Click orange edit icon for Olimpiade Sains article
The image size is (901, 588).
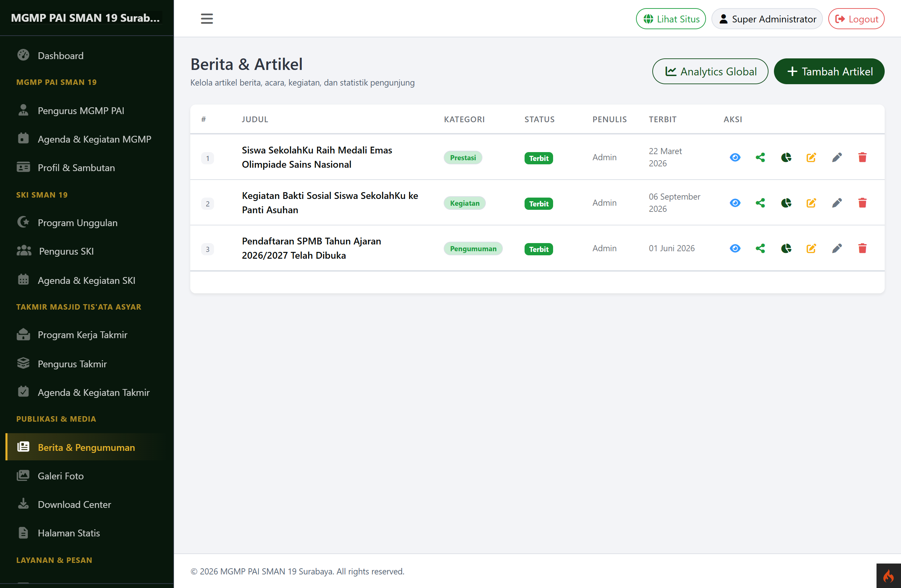coord(811,158)
